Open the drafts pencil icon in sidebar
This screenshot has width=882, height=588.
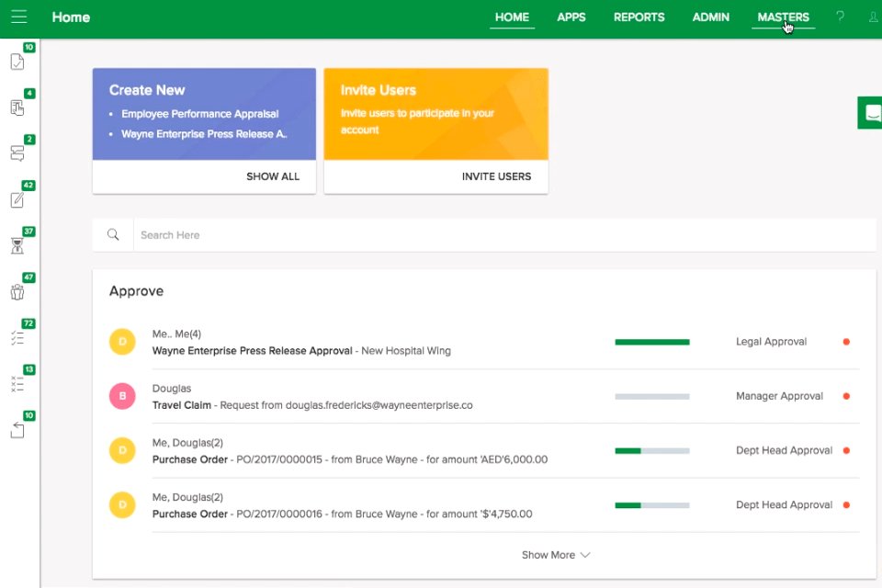point(17,199)
